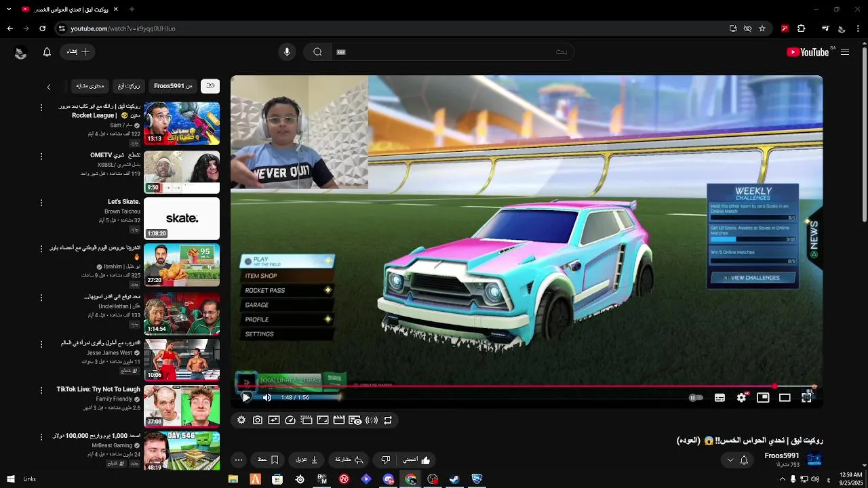The width and height of the screenshot is (868, 488).
Task: Open YouTube hamburger guide menu
Action: coord(845,52)
